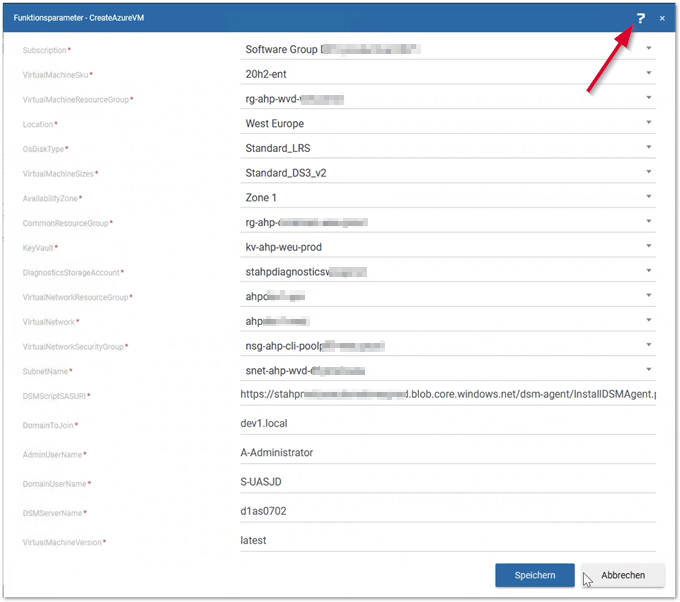Expand VirtualNetworkSecurityGroup dropdown arrow
The width and height of the screenshot is (680, 602).
pos(648,345)
